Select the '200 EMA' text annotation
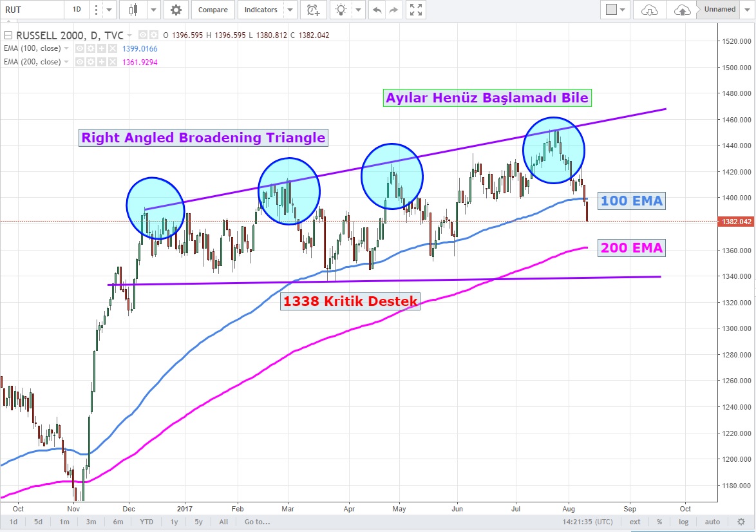Viewport: 756px width, 532px height. coord(631,248)
